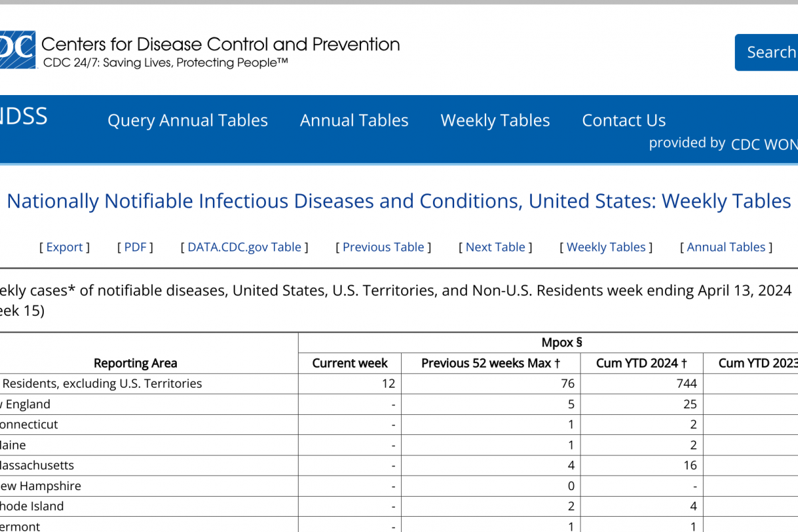
Task: Follow the CDC WONDER link
Action: point(763,144)
